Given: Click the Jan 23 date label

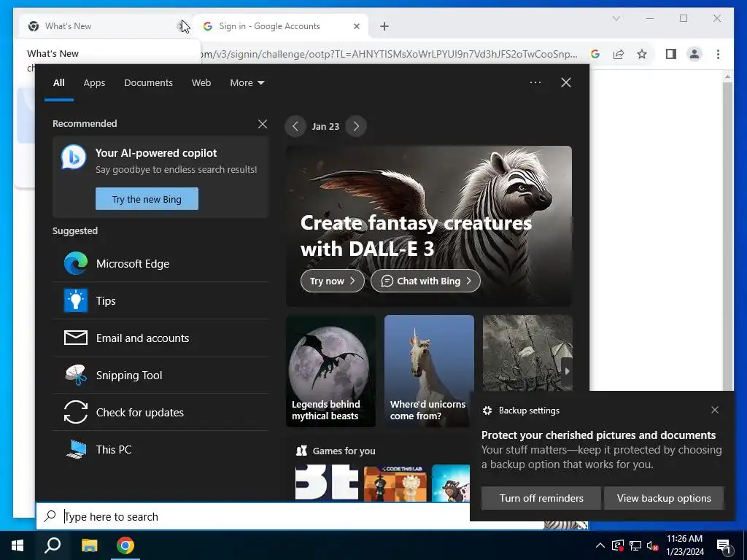Looking at the screenshot, I should pos(325,127).
